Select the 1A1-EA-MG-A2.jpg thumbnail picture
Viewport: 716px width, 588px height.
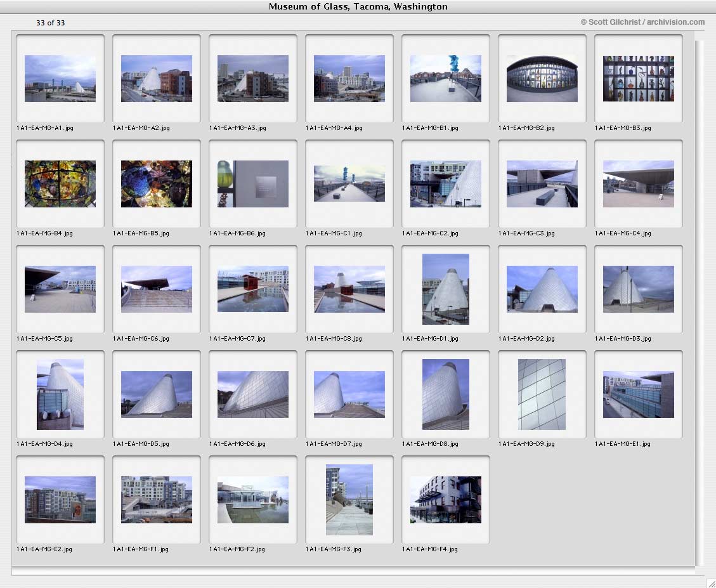tap(157, 79)
